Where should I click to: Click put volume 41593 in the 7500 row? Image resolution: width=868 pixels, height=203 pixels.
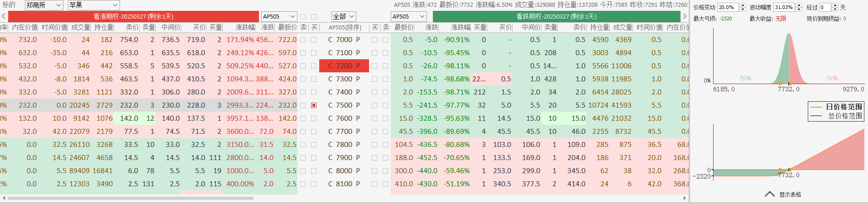click(621, 105)
